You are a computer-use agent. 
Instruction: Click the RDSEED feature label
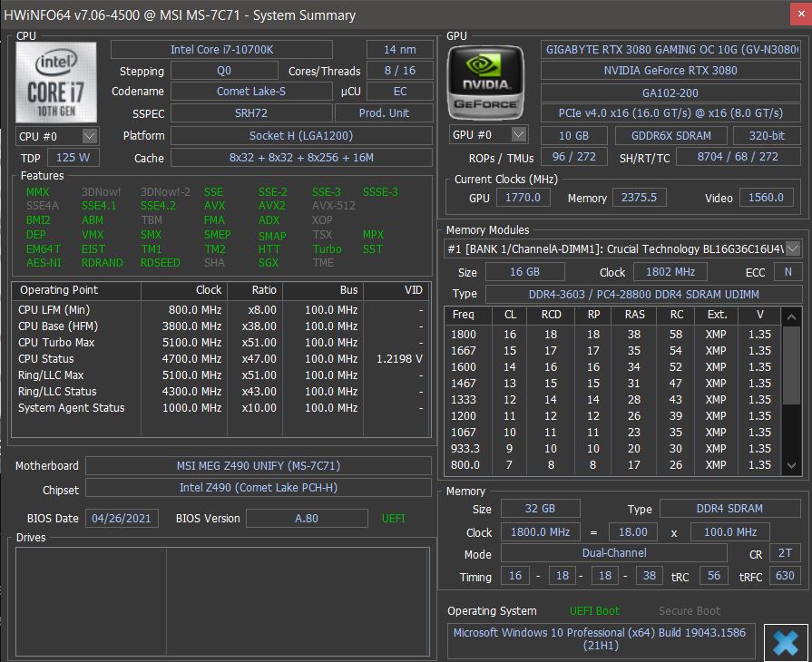click(160, 263)
